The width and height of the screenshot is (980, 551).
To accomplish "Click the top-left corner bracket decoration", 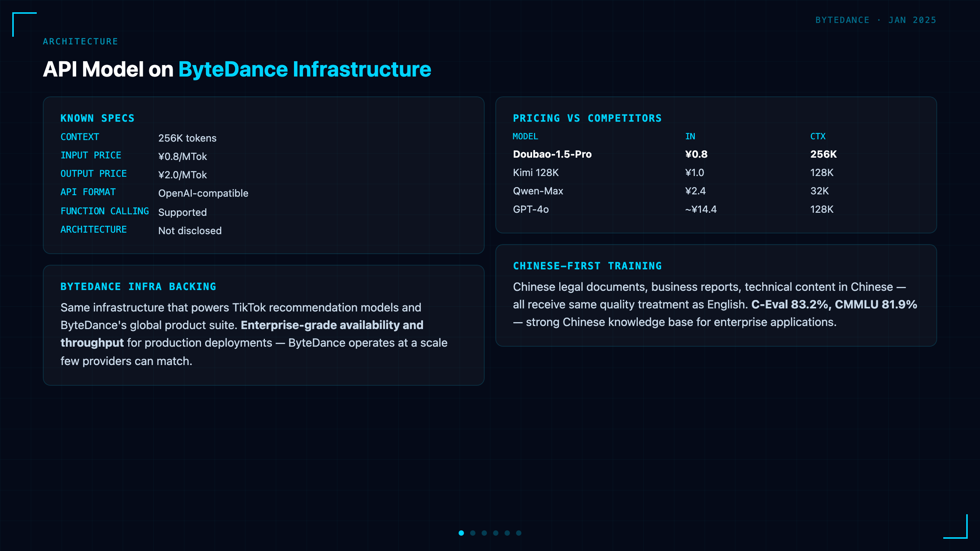I will pos(24,24).
